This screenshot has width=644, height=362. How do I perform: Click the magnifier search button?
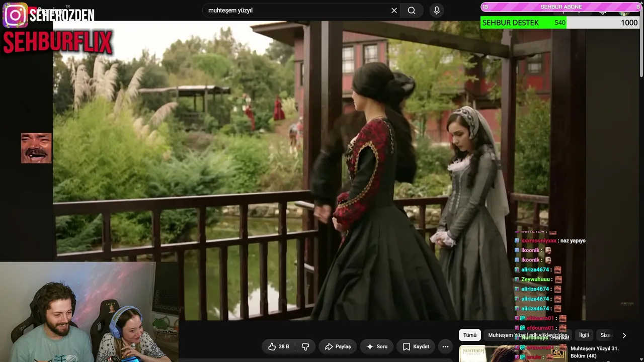(x=412, y=11)
